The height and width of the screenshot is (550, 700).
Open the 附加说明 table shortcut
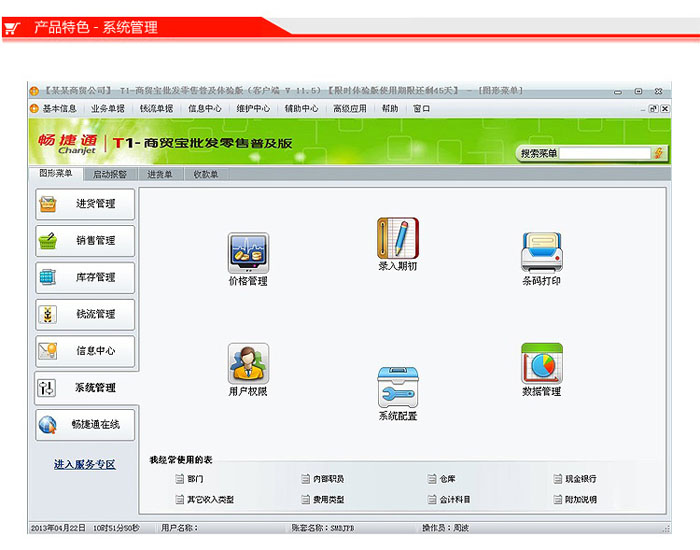coord(581,500)
